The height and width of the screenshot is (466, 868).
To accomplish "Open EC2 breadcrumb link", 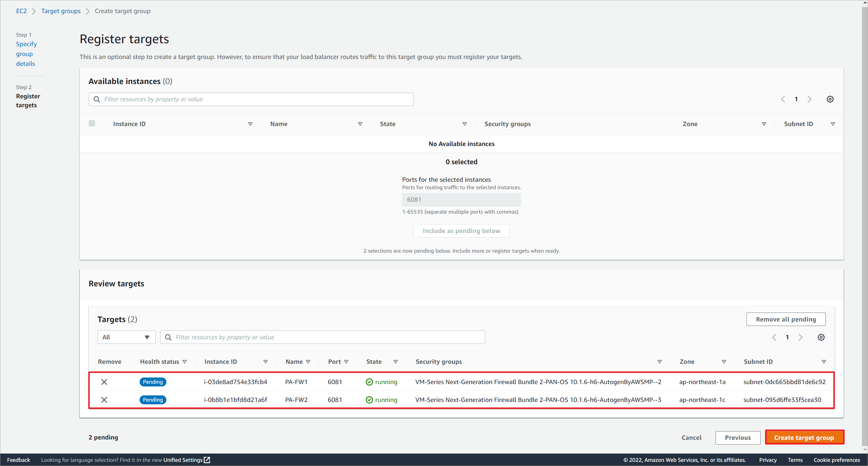I will (21, 11).
